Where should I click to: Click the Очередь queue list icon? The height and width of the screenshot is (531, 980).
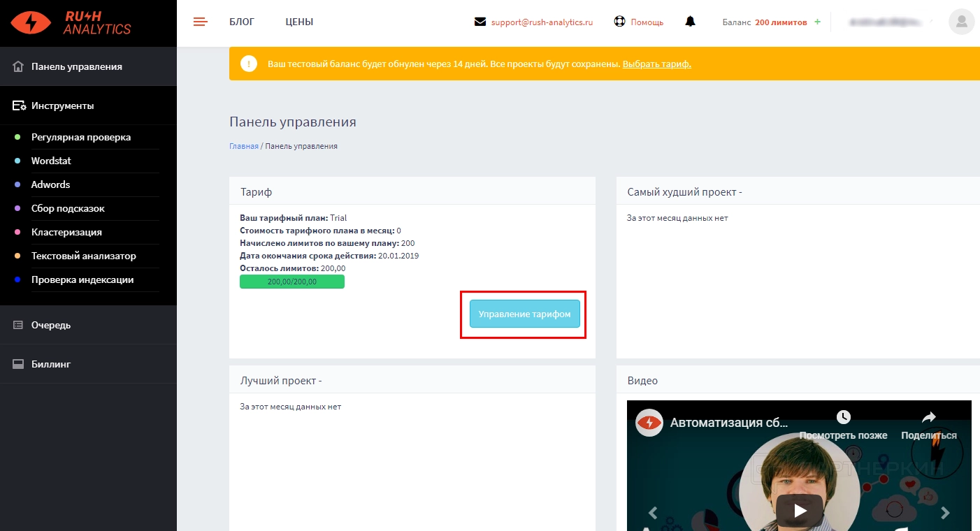point(18,325)
